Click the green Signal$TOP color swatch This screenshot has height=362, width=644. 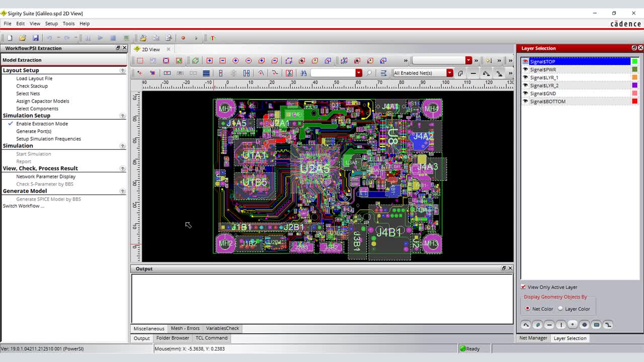click(634, 61)
